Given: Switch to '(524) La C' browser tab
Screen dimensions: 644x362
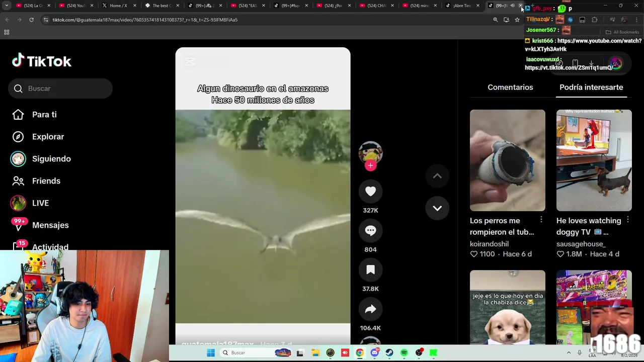Looking at the screenshot, I should (33, 6).
